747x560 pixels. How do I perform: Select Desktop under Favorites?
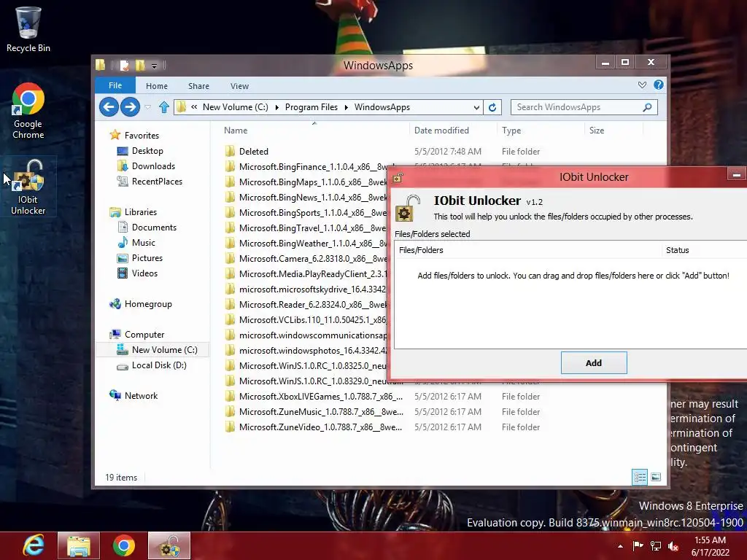tap(147, 151)
